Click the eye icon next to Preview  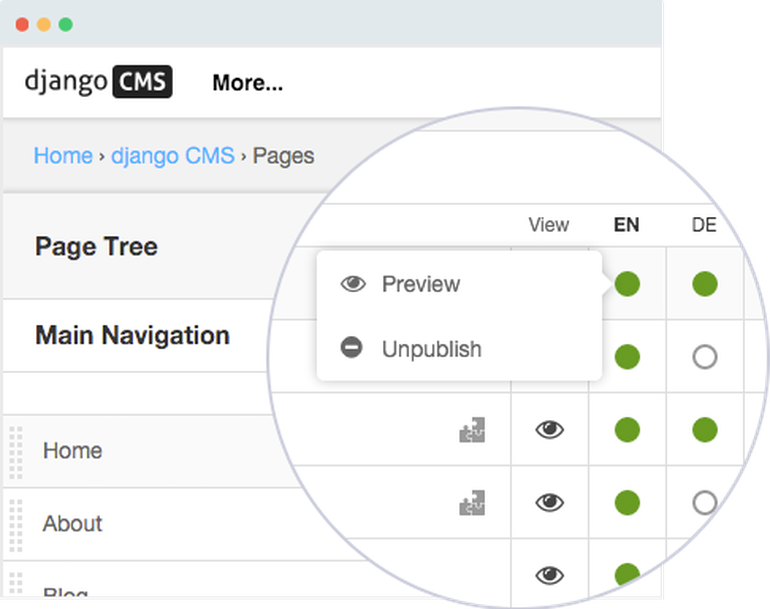coord(353,284)
